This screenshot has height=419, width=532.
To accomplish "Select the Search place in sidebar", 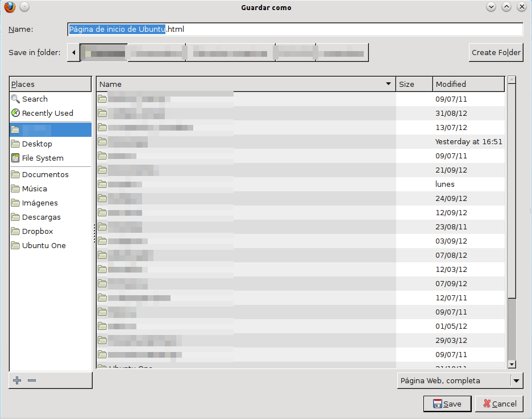I will 34,98.
